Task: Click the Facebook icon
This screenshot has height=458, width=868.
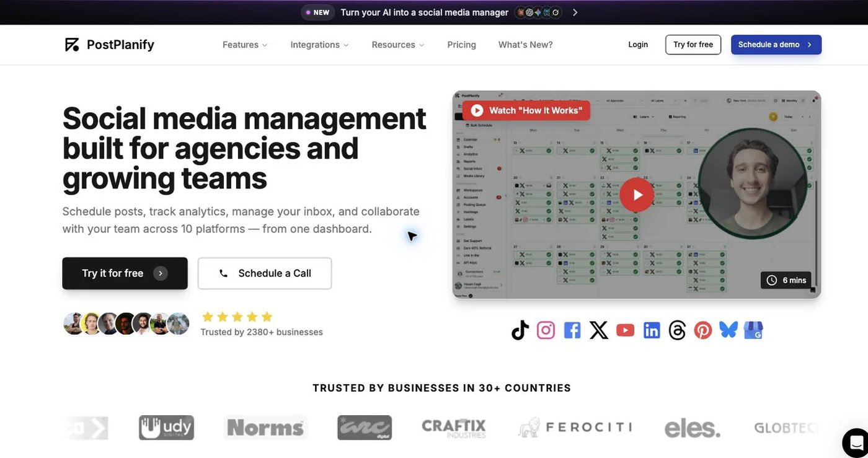Action: (x=572, y=330)
